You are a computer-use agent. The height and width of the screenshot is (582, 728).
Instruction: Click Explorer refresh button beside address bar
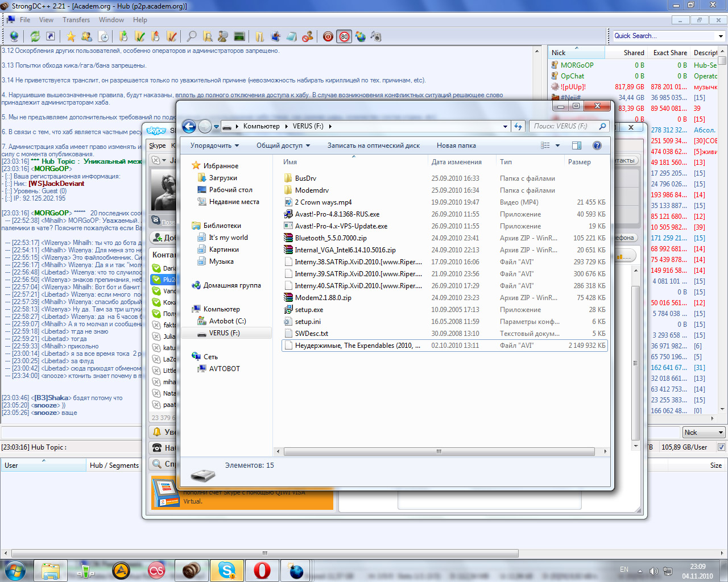[x=518, y=126]
